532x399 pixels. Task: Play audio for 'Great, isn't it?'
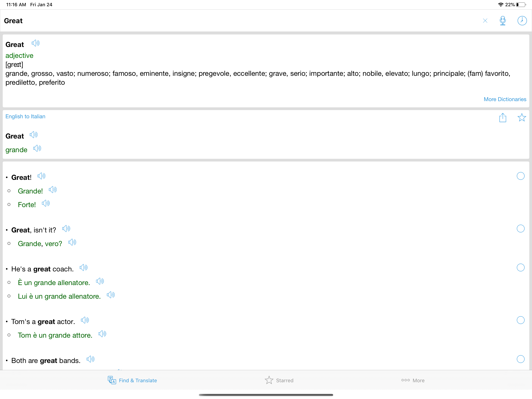point(66,229)
